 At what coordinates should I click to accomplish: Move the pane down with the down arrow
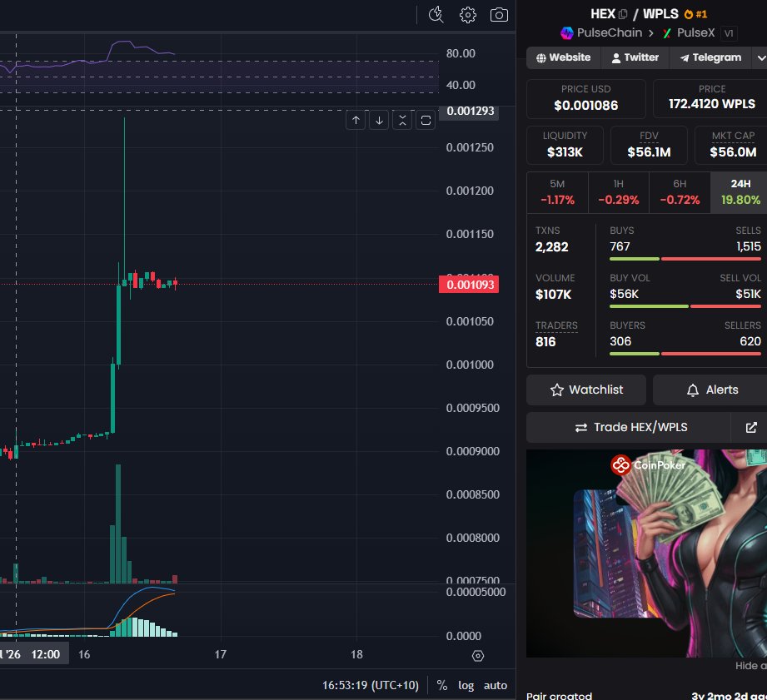(x=379, y=120)
